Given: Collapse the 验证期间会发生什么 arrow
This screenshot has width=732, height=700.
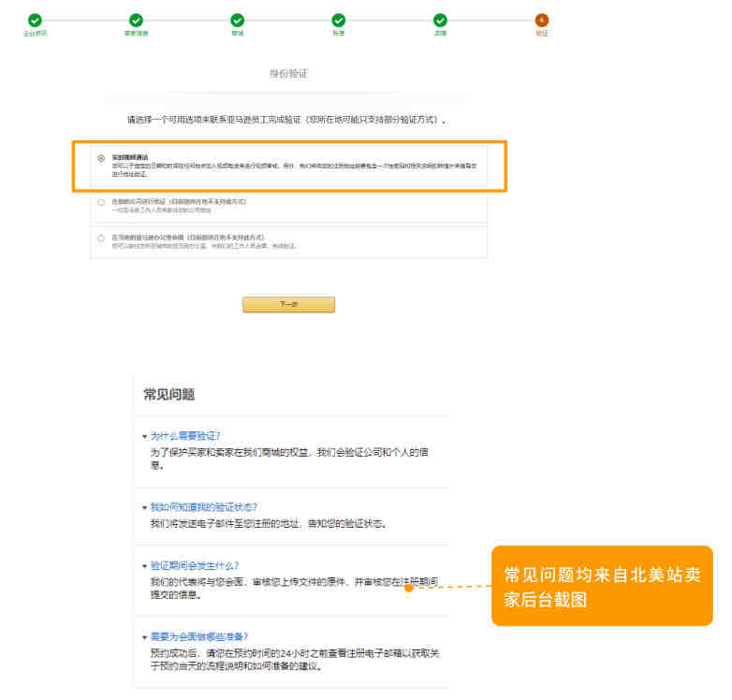Looking at the screenshot, I should tap(145, 566).
